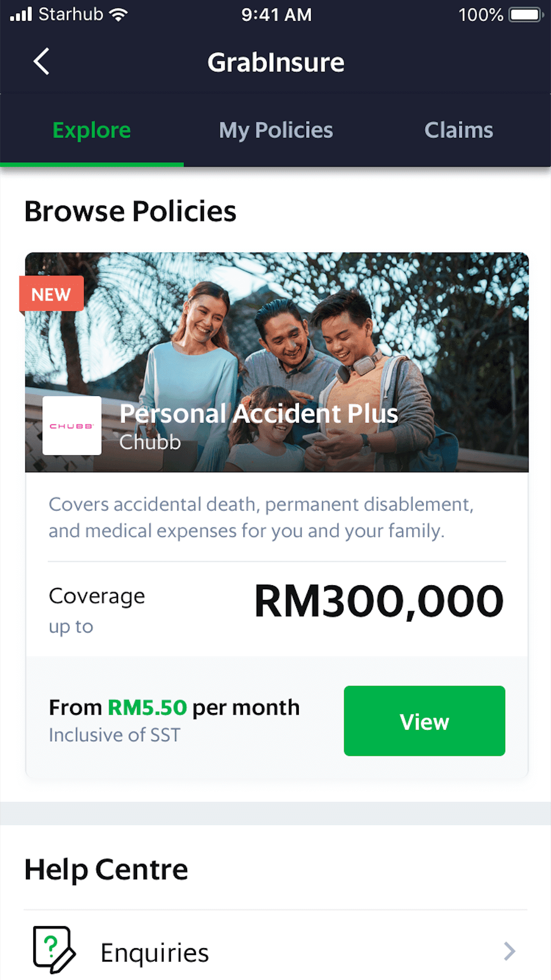
Task: Expand Enquiries with the right chevron
Action: tap(509, 951)
